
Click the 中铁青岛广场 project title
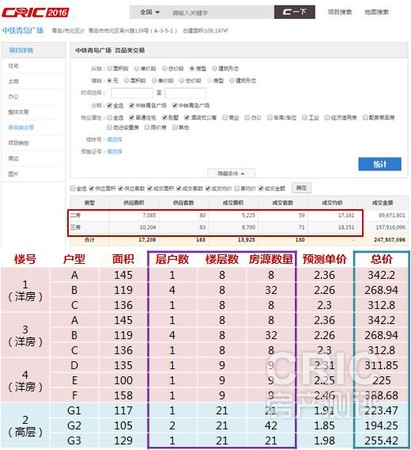(23, 31)
